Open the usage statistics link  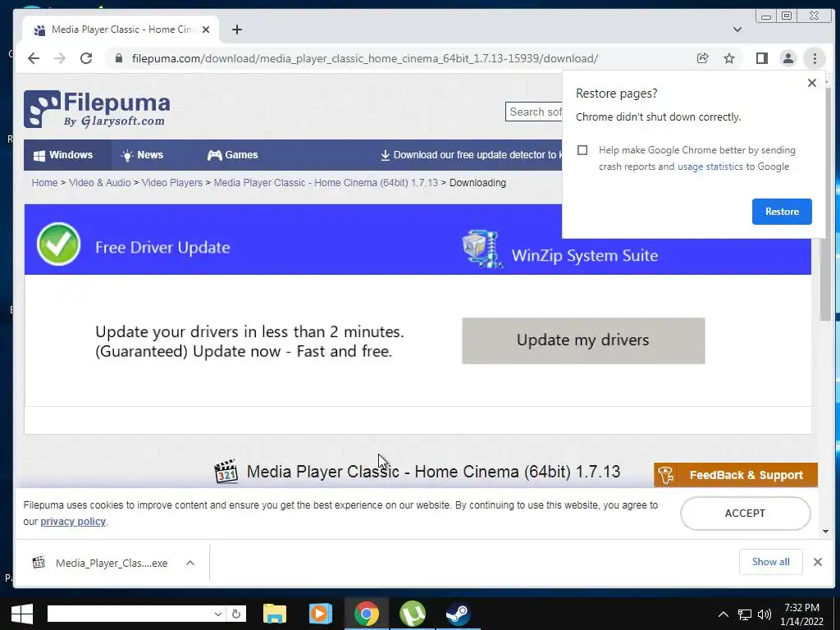pos(710,167)
